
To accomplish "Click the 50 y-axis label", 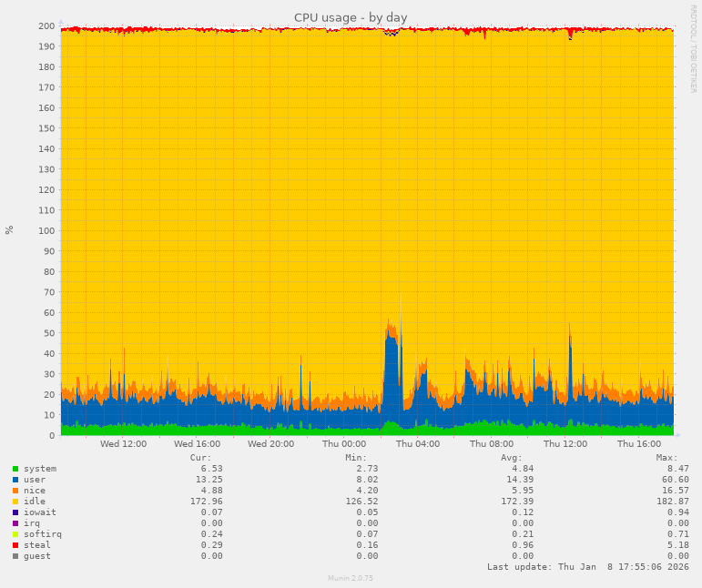I will coord(49,333).
